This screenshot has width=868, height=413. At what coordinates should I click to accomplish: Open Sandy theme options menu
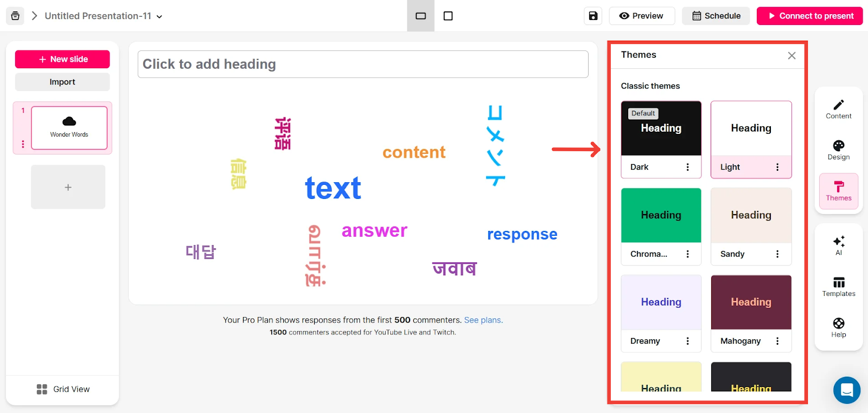777,254
